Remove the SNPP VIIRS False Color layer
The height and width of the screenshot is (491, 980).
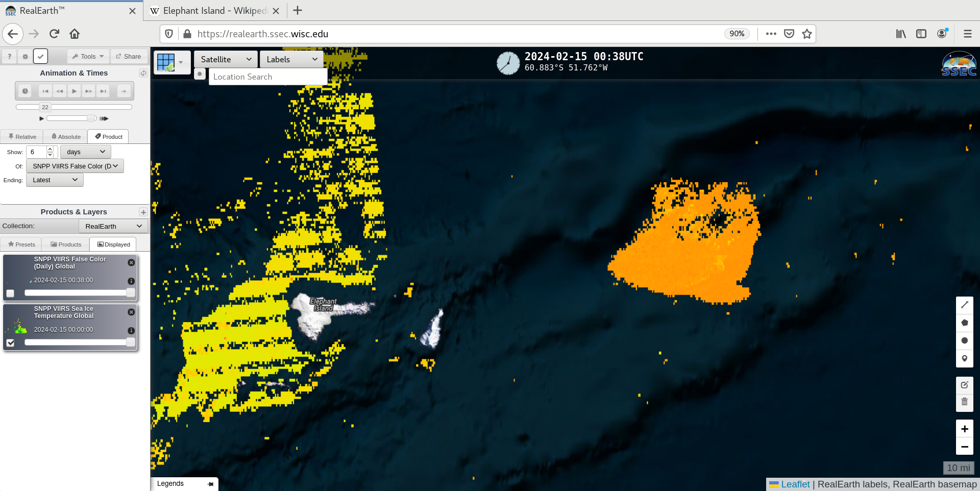(131, 262)
